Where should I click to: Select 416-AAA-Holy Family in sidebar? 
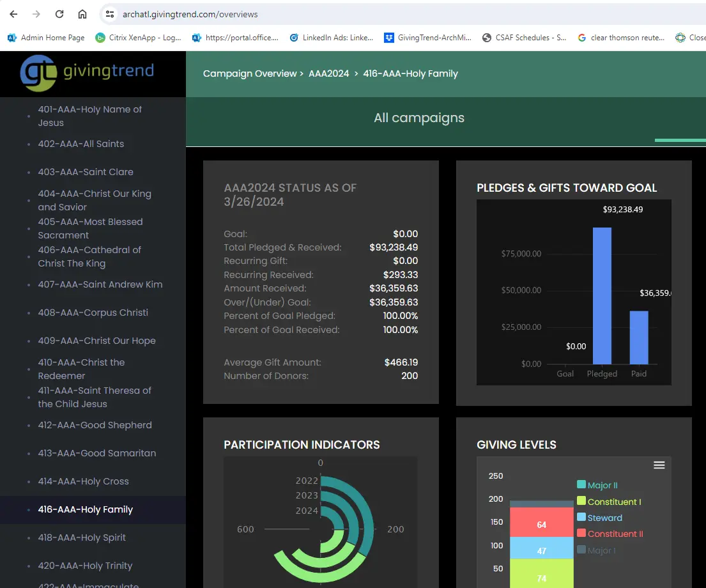tap(86, 509)
